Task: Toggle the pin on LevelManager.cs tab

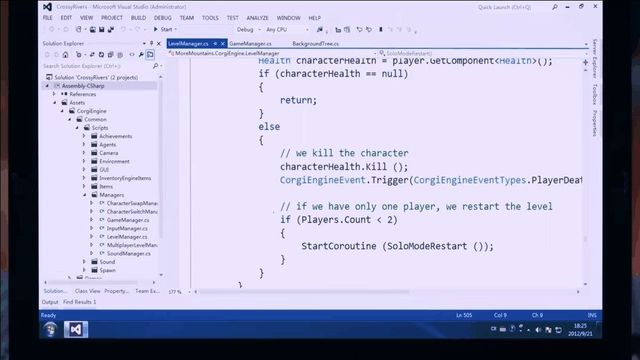Action: (x=215, y=43)
